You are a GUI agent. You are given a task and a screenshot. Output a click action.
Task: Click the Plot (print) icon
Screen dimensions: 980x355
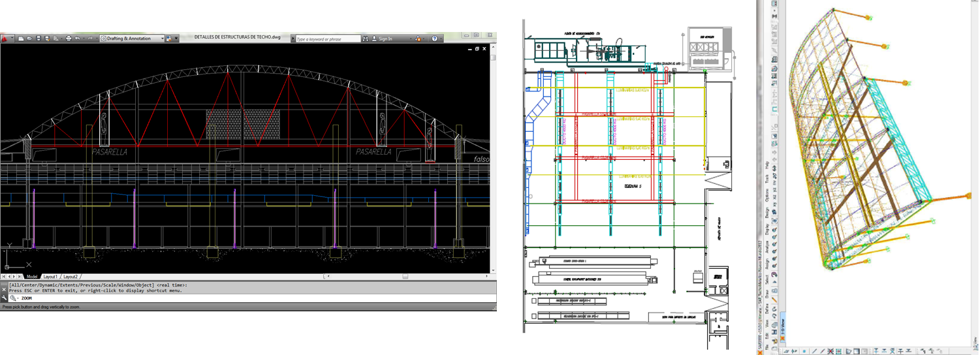coord(69,39)
